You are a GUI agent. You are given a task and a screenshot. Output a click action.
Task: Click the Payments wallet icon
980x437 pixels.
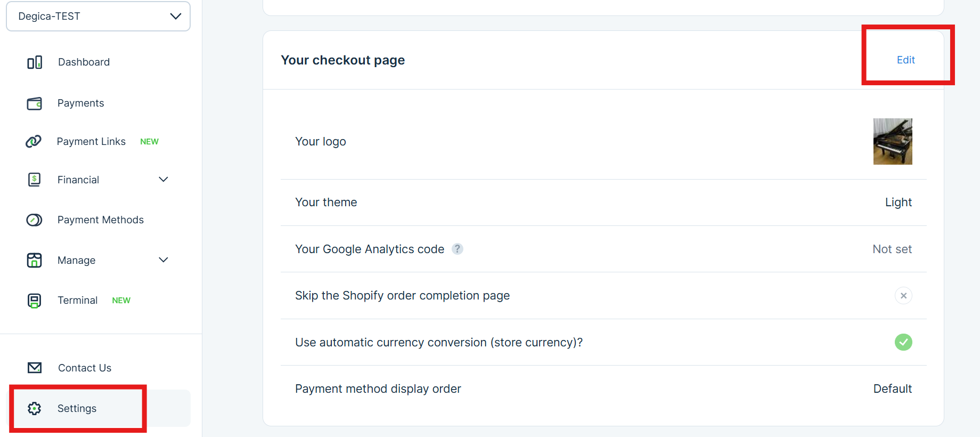[x=35, y=103]
